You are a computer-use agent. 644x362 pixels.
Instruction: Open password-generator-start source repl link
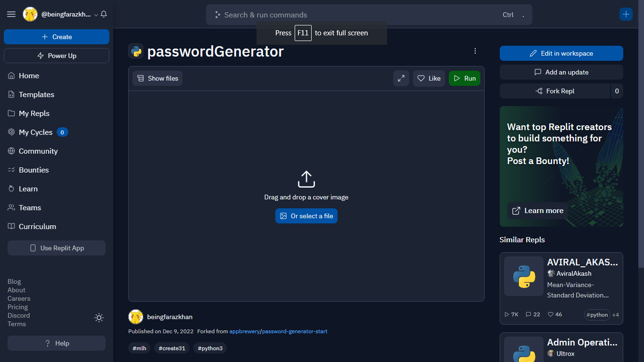pyautogui.click(x=295, y=331)
